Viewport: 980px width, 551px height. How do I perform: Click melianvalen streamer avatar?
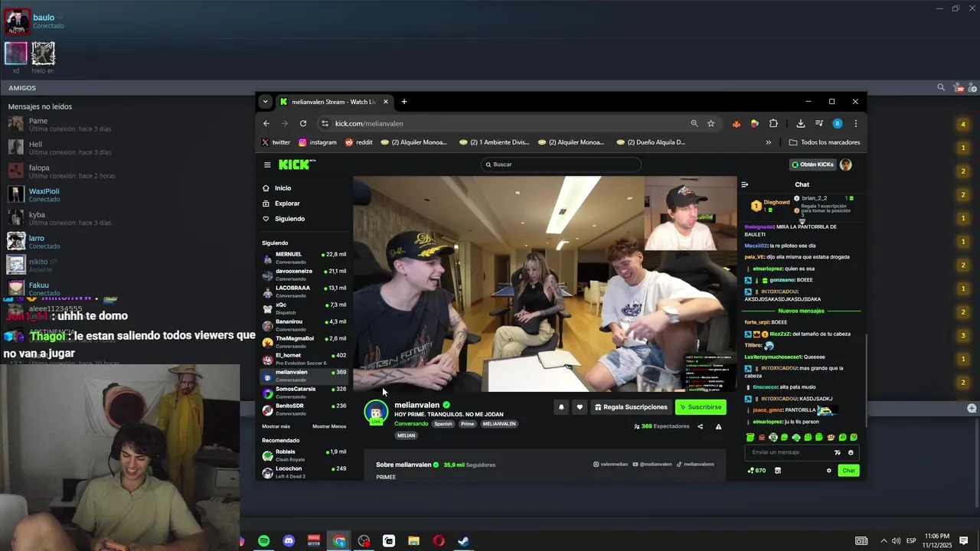[x=376, y=412]
